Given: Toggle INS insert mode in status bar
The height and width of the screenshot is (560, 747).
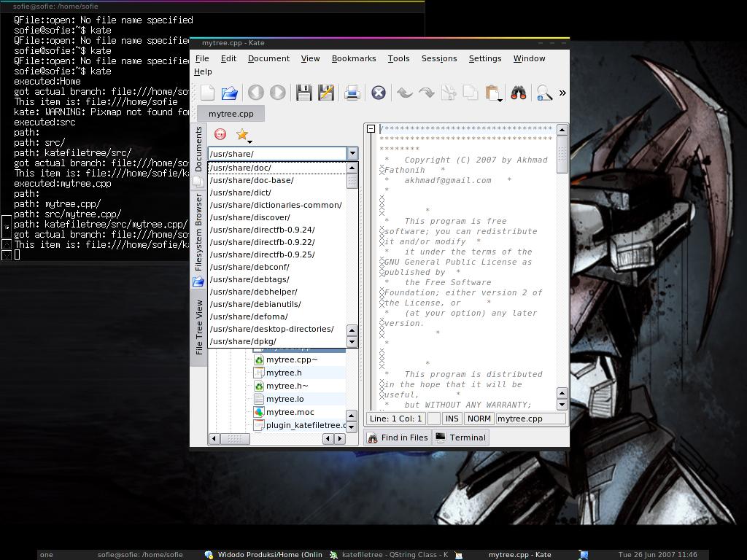Looking at the screenshot, I should click(452, 419).
